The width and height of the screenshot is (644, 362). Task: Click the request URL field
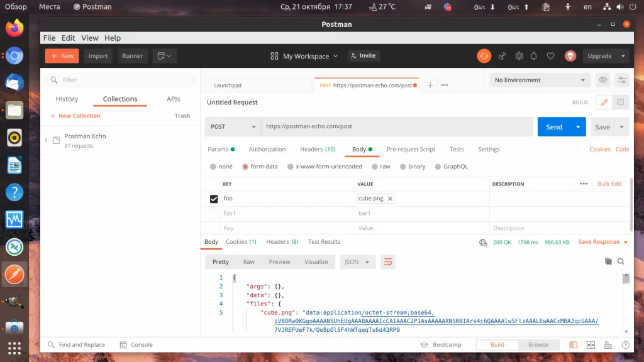(x=397, y=126)
